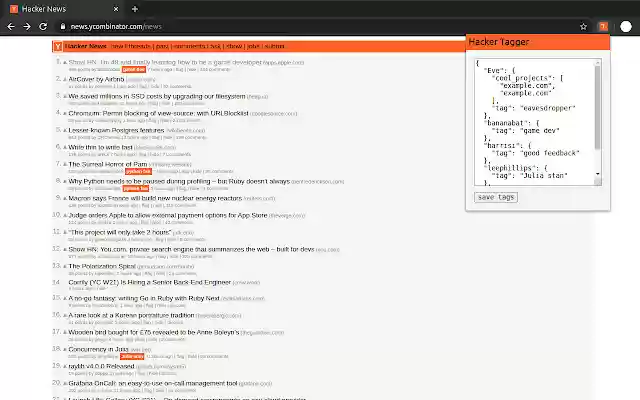The width and height of the screenshot is (640, 400).
Task: Click the "good feedback" value in JSON
Action: (x=549, y=153)
